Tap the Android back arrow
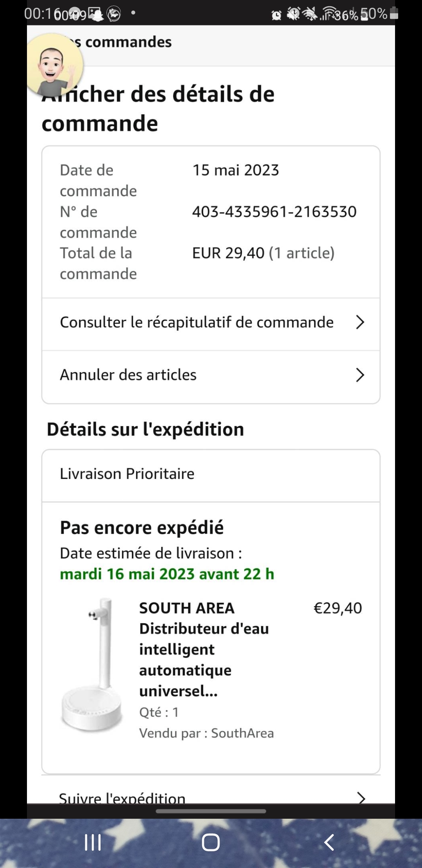The height and width of the screenshot is (868, 422). pos(329,842)
